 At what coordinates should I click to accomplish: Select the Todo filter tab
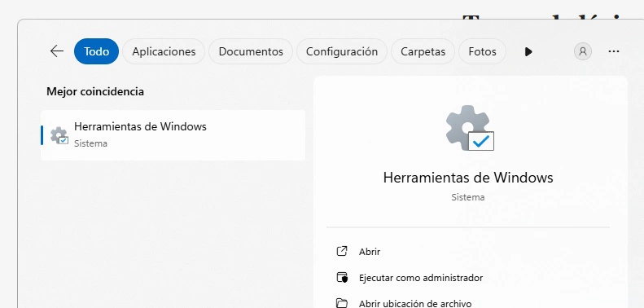tap(97, 51)
